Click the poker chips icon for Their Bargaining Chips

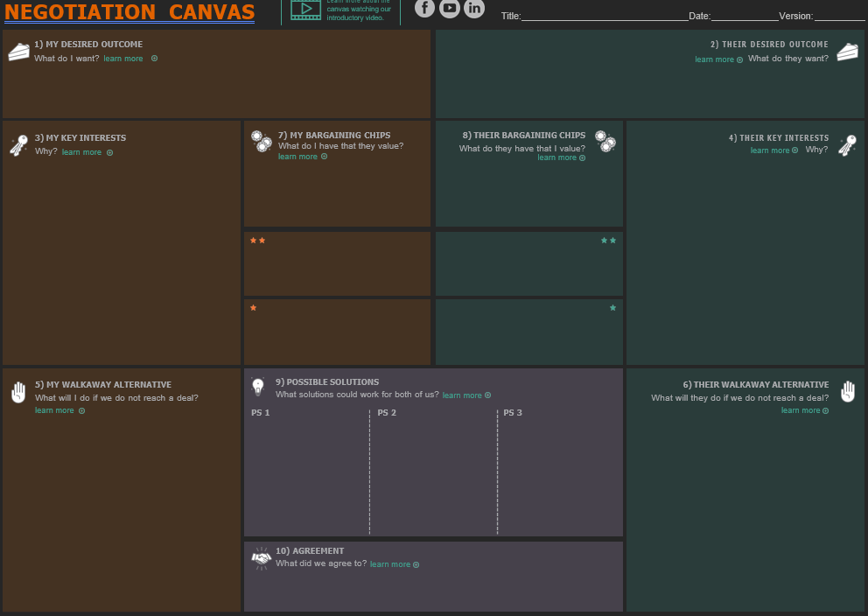pos(605,141)
